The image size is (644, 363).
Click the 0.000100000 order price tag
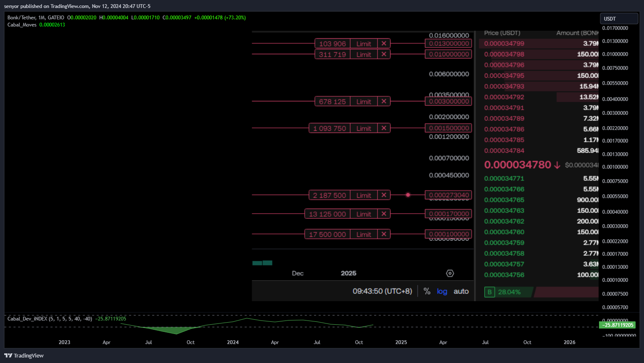point(449,234)
